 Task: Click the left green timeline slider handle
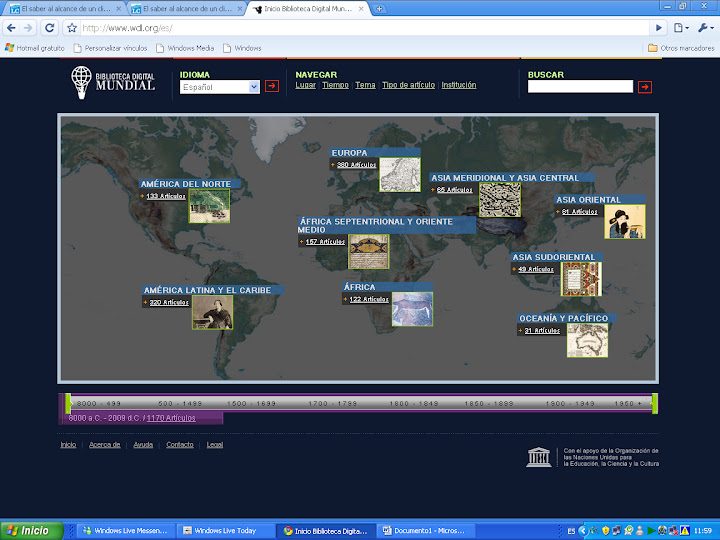click(x=68, y=403)
